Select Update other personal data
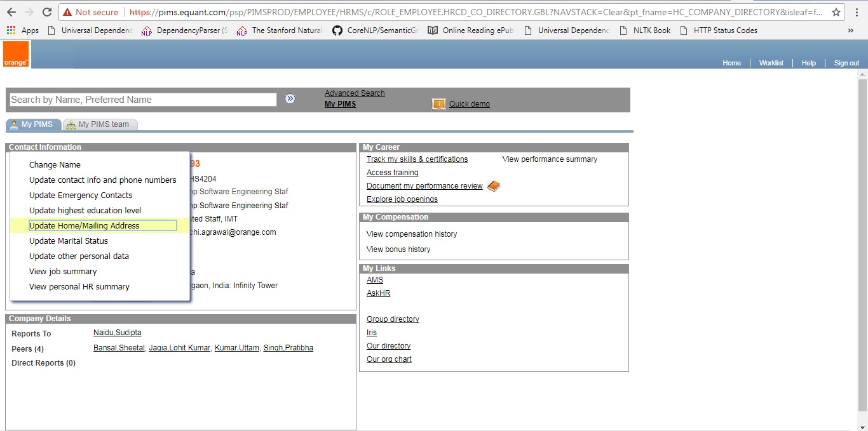The image size is (868, 431). 79,256
